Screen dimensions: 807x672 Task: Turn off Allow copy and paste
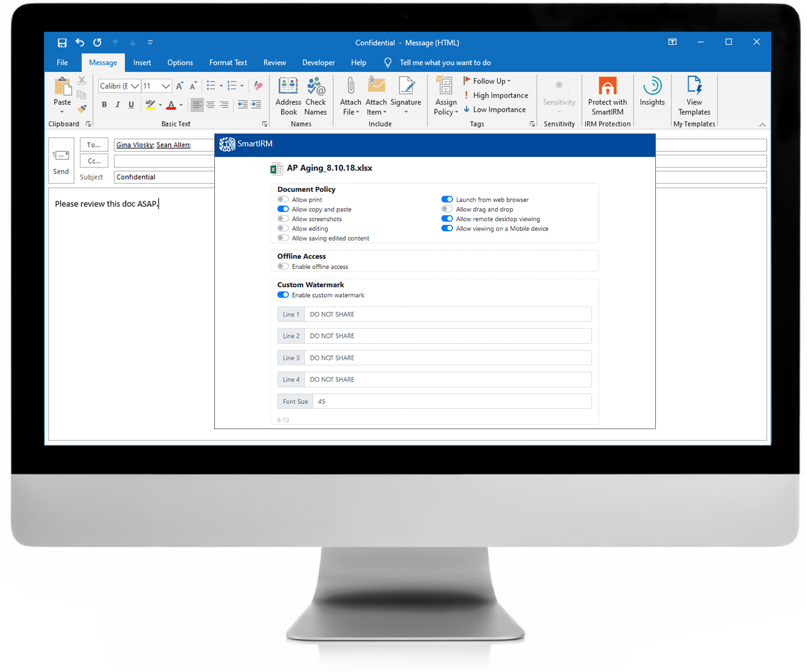[x=283, y=209]
